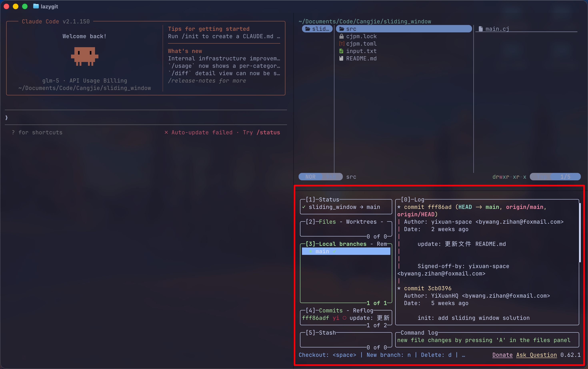The width and height of the screenshot is (588, 369).
Task: Click the green file icon beside input.txt
Action: pyautogui.click(x=341, y=51)
